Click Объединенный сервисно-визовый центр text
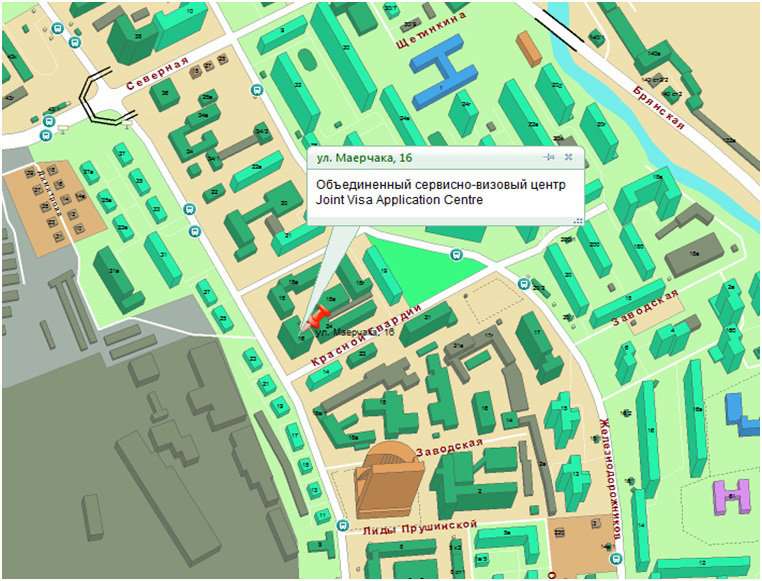Image resolution: width=762 pixels, height=581 pixels. [x=441, y=185]
